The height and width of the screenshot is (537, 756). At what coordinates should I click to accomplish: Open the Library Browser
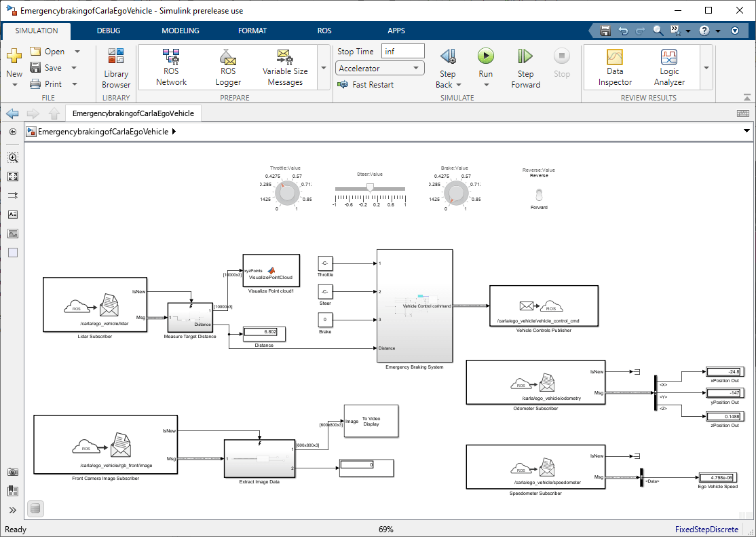pos(115,67)
